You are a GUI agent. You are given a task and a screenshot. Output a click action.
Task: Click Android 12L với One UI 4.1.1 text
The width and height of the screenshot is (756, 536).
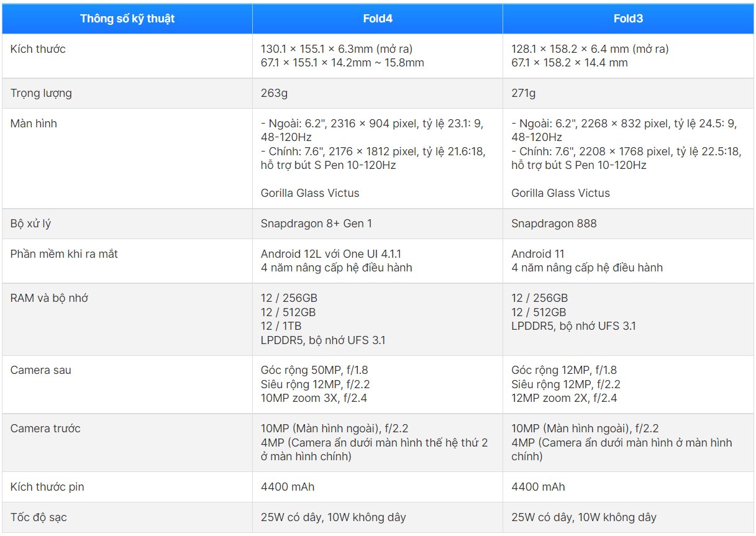[331, 254]
